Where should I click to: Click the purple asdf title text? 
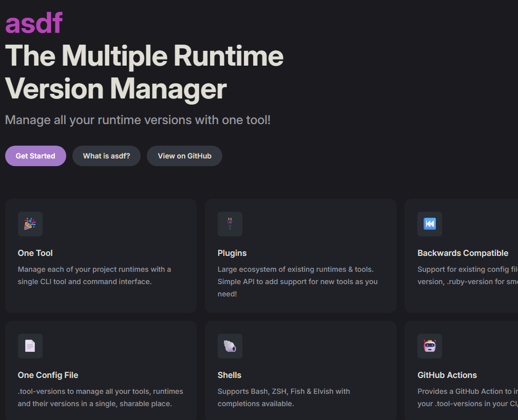34,23
